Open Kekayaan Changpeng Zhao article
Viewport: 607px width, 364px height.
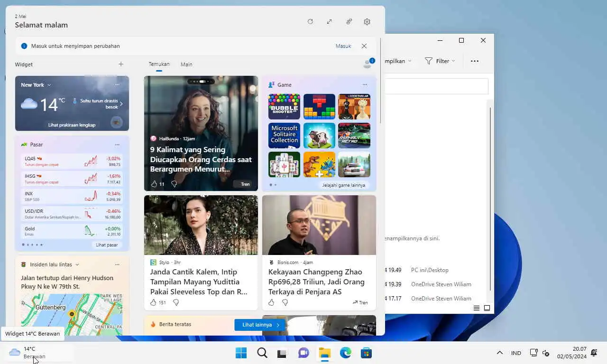click(x=316, y=282)
